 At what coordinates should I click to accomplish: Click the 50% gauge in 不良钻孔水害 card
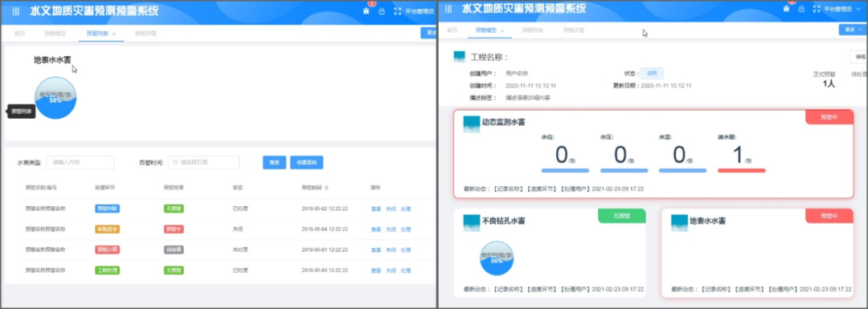[497, 258]
